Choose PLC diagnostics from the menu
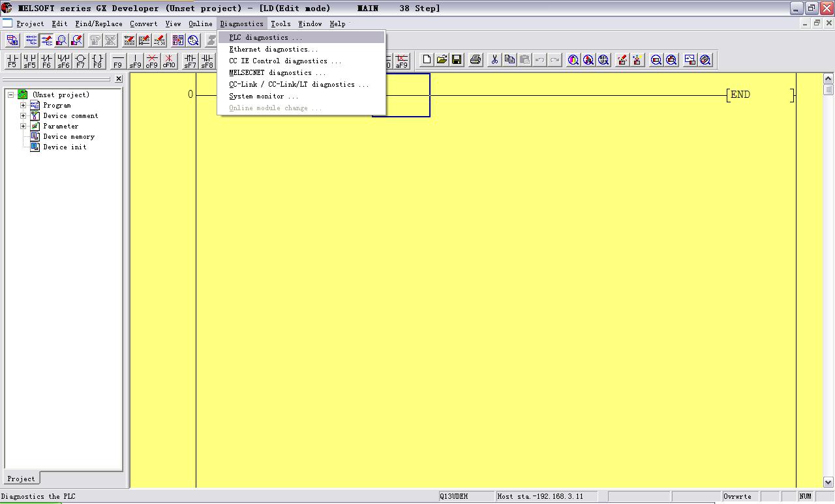This screenshot has height=504, width=835. (266, 37)
